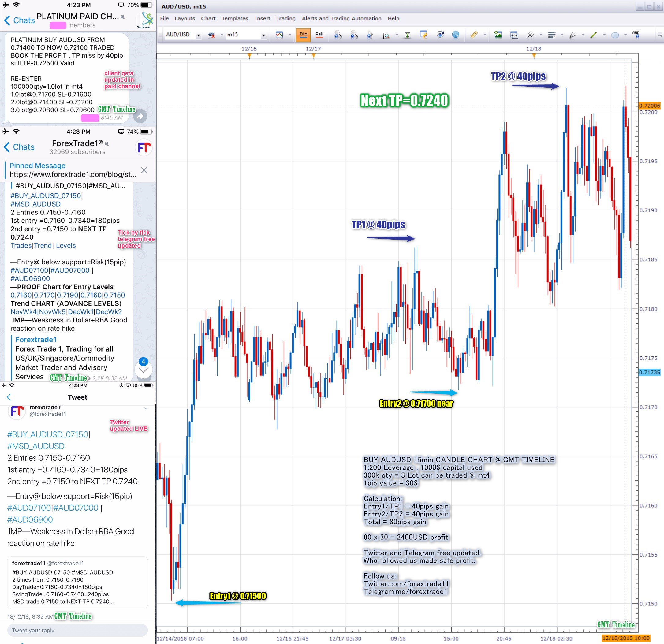Go back to Chats from ForexTrade1 channel
664x644 pixels.
click(19, 147)
